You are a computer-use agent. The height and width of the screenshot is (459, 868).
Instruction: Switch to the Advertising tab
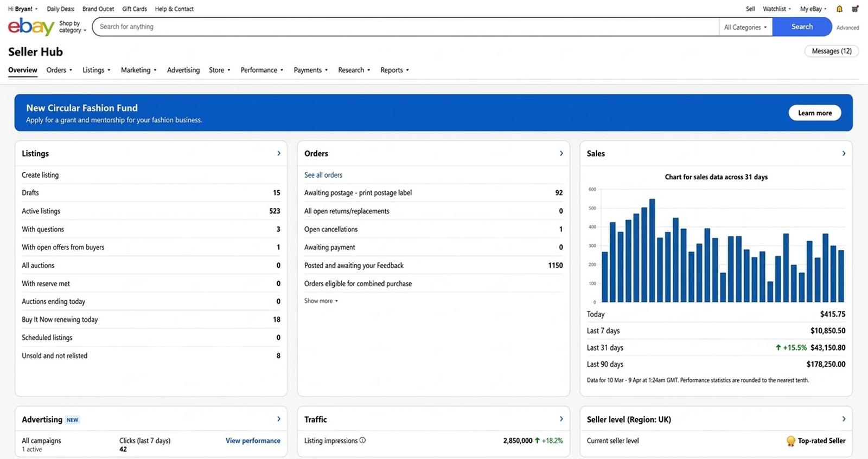point(183,70)
